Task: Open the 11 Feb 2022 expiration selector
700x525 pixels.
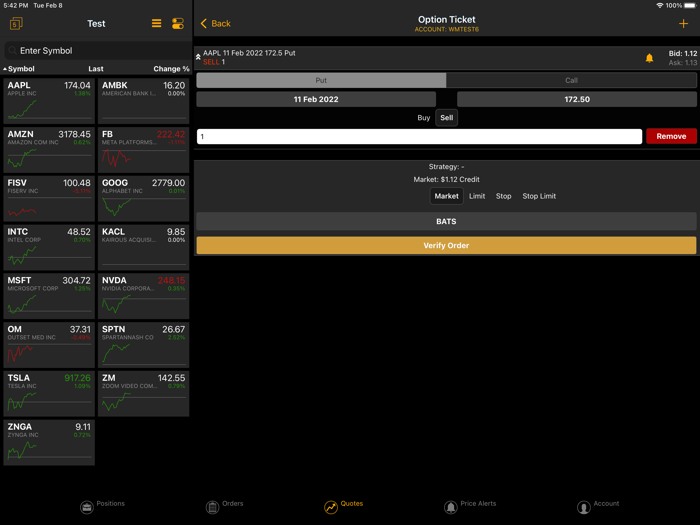Action: [x=316, y=99]
